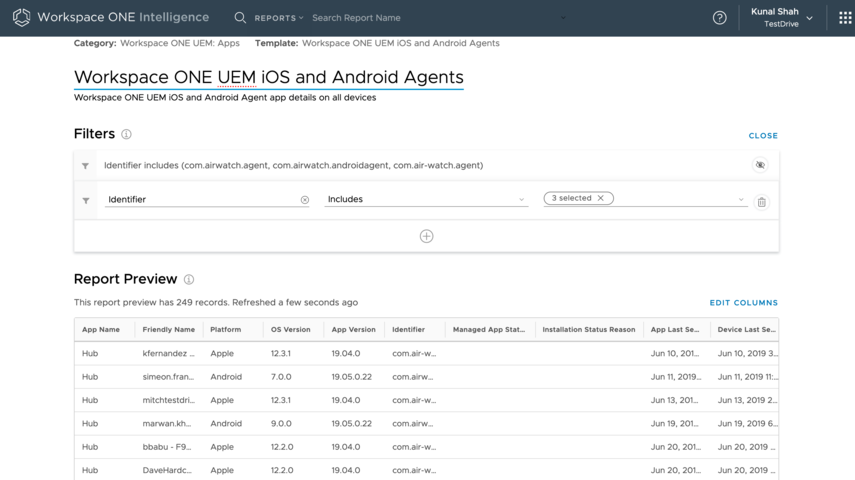Image resolution: width=855 pixels, height=480 pixels.
Task: Click the Workspace ONE Intelligence logo
Action: click(x=21, y=18)
